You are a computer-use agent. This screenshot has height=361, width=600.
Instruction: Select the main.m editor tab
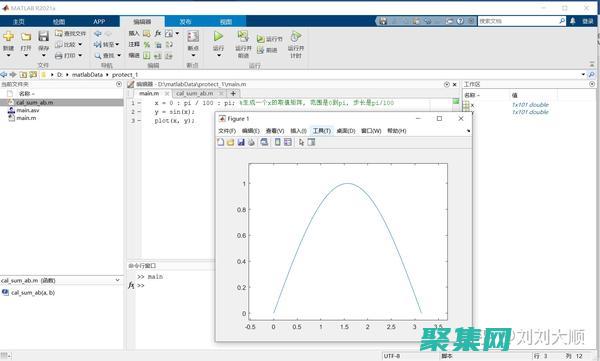point(149,93)
